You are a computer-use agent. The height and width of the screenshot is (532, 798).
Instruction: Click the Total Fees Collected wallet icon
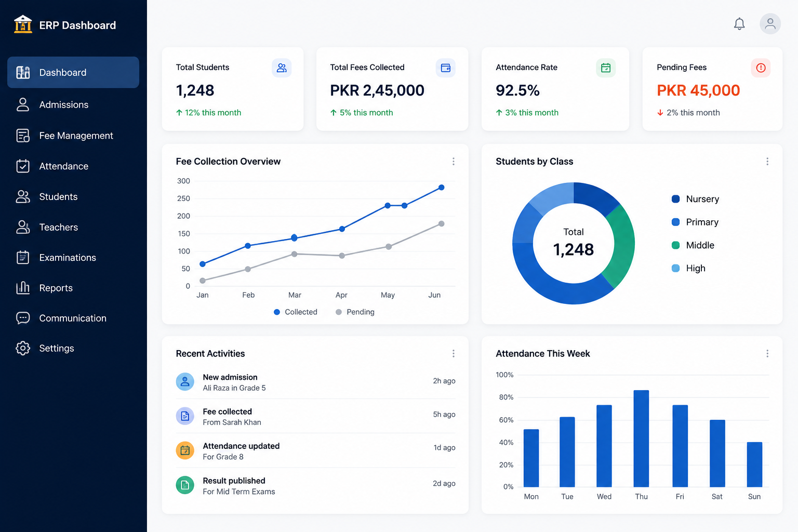pyautogui.click(x=445, y=68)
